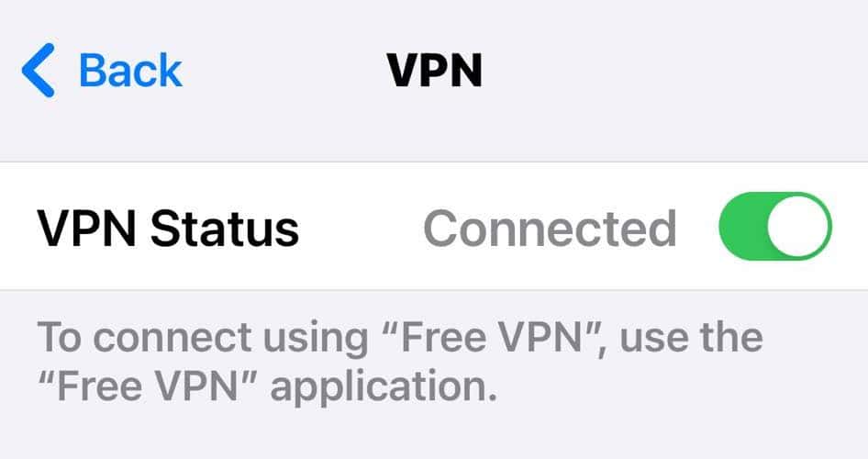
Task: Click the word Back in blue
Action: 130,71
